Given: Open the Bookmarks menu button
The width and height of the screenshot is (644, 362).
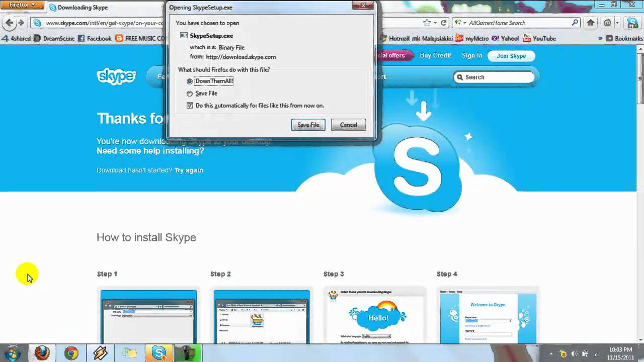Looking at the screenshot, I should [x=625, y=38].
